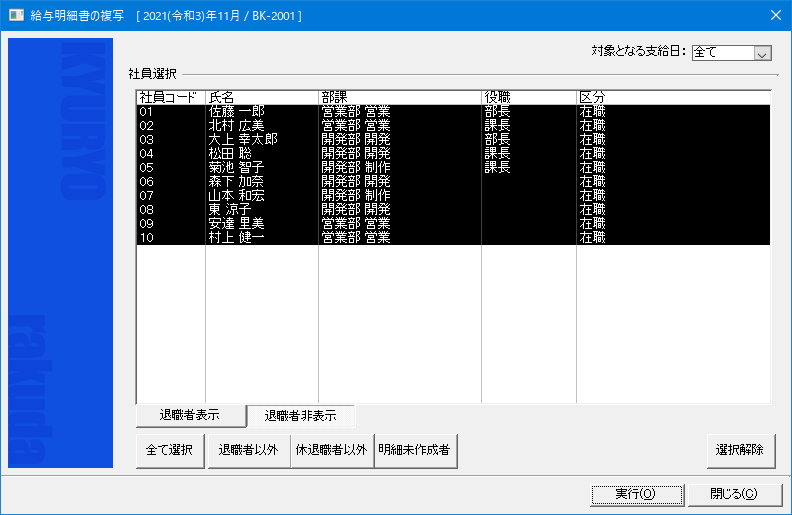
Task: Click the 区分 column header
Action: click(672, 97)
